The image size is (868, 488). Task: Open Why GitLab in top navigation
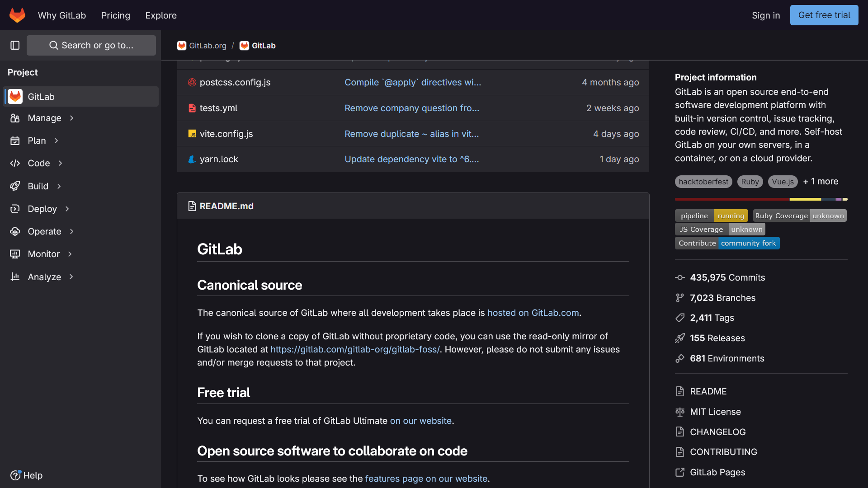(x=62, y=15)
